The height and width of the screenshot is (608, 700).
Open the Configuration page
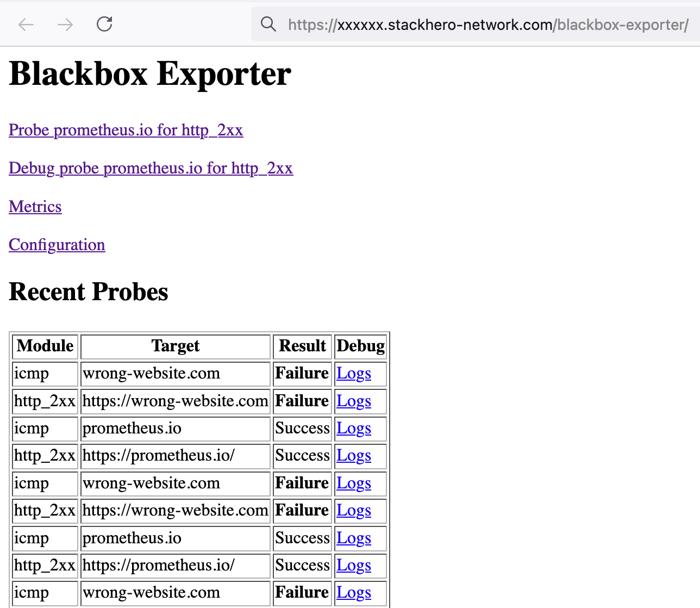[57, 245]
